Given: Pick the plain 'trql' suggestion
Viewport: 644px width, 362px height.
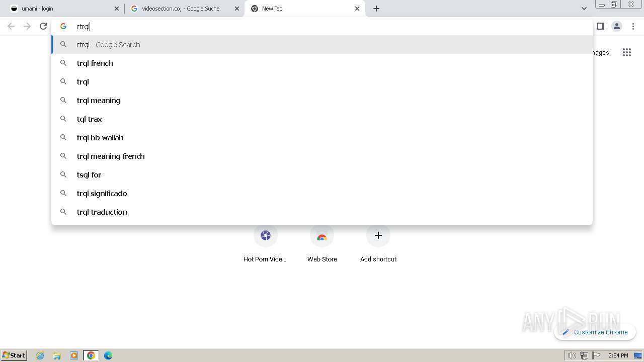Looking at the screenshot, I should coord(322,82).
